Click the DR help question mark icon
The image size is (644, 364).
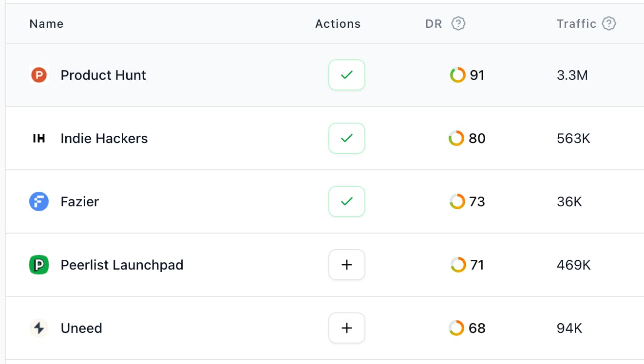coord(458,23)
